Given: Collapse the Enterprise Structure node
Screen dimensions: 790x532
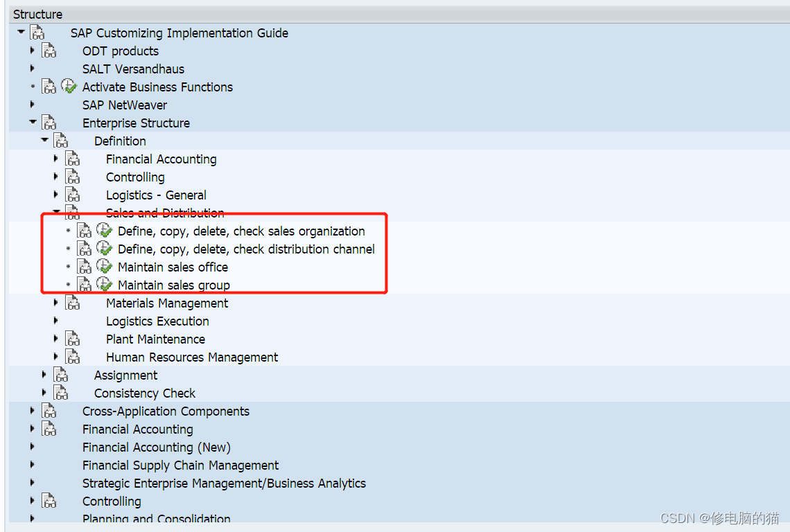Looking at the screenshot, I should [x=33, y=123].
